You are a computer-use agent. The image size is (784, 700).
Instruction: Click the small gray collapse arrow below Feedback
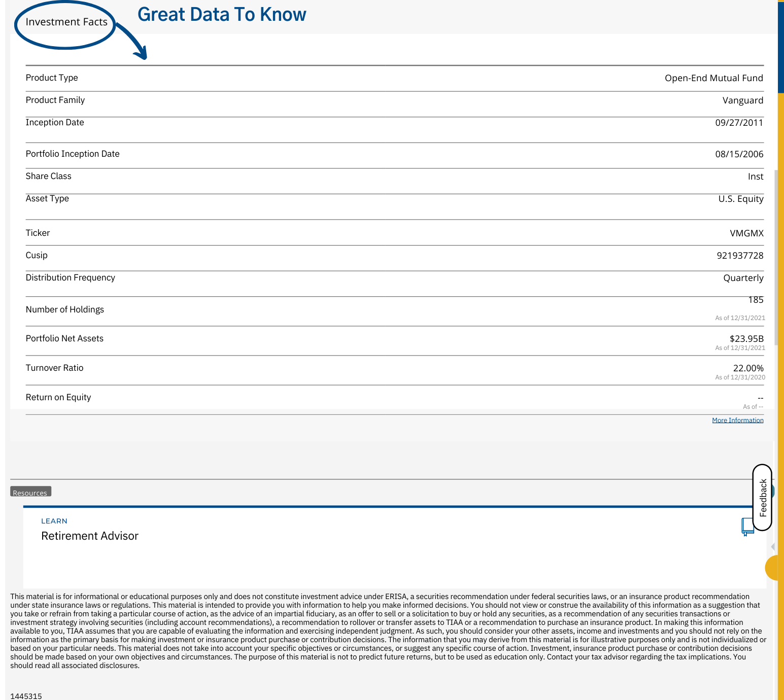773,547
